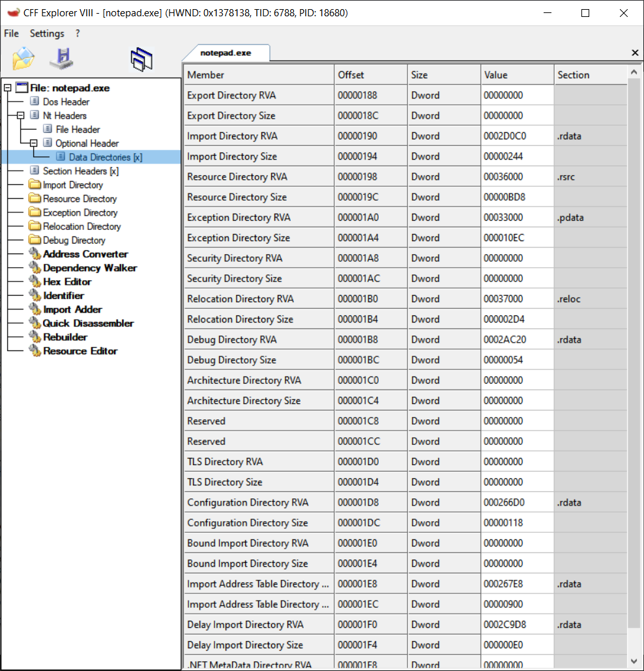Close the notepad.exe tab

(635, 52)
